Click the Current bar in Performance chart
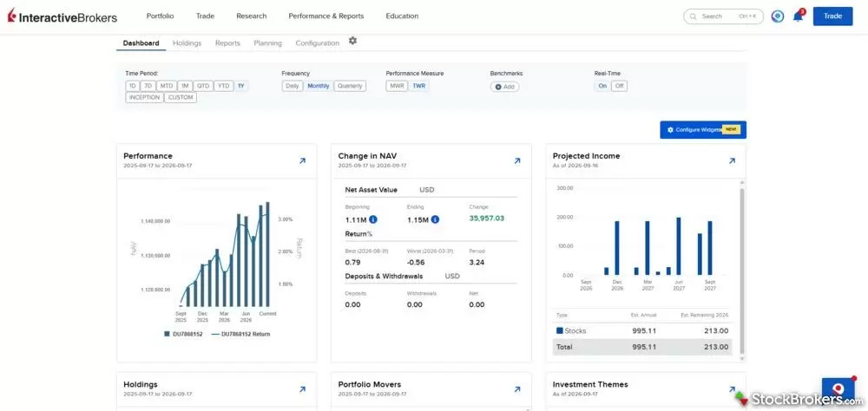 268,254
